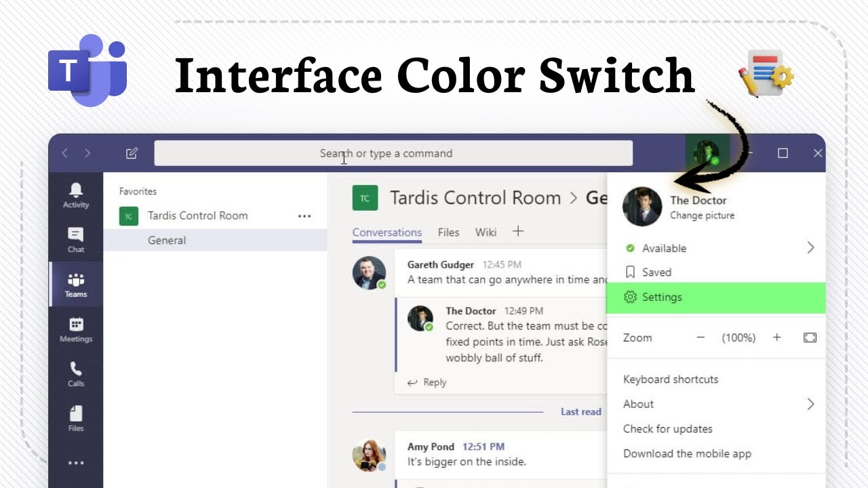Click the Tardis Control Room channel title
This screenshot has width=868, height=488.
coord(475,198)
